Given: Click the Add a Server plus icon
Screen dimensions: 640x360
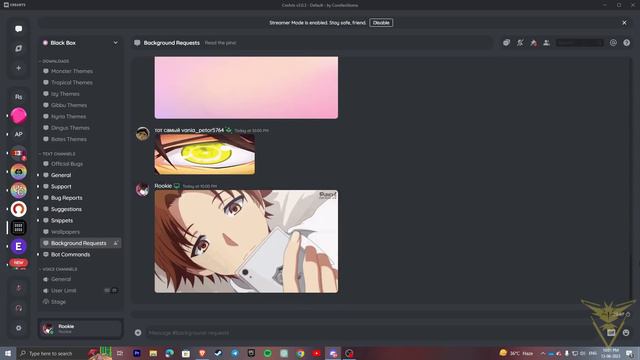Looking at the screenshot, I should click(18, 68).
